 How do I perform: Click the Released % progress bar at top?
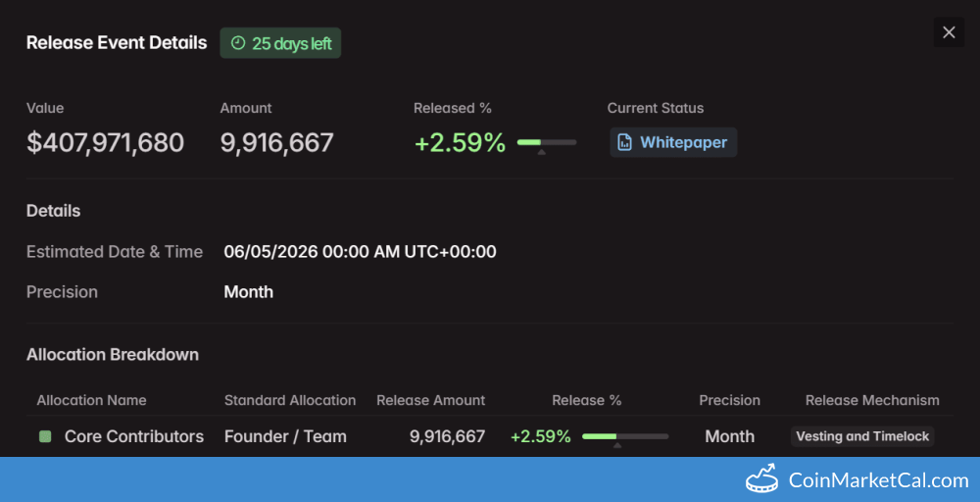(x=546, y=143)
